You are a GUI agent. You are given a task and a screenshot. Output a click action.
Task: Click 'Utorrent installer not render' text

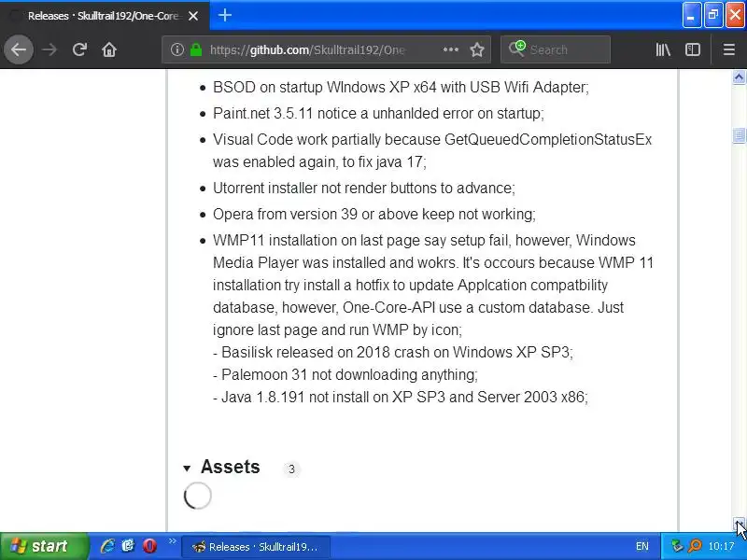tap(364, 189)
